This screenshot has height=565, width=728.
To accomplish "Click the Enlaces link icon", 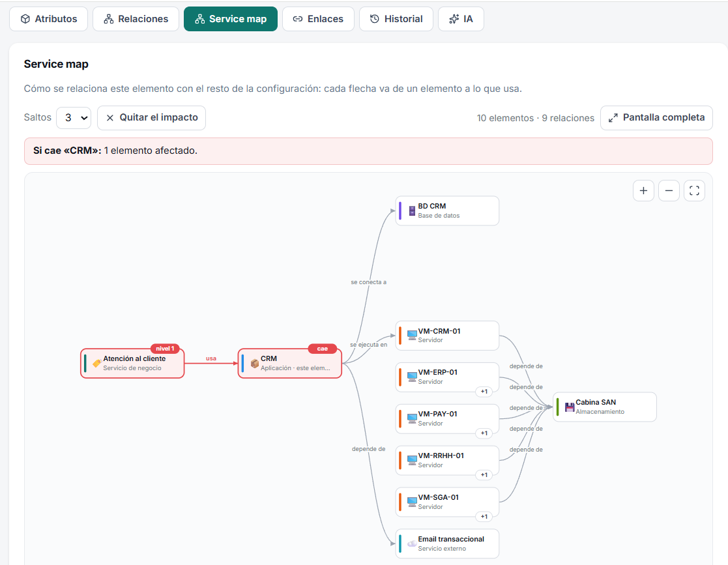I will [298, 19].
